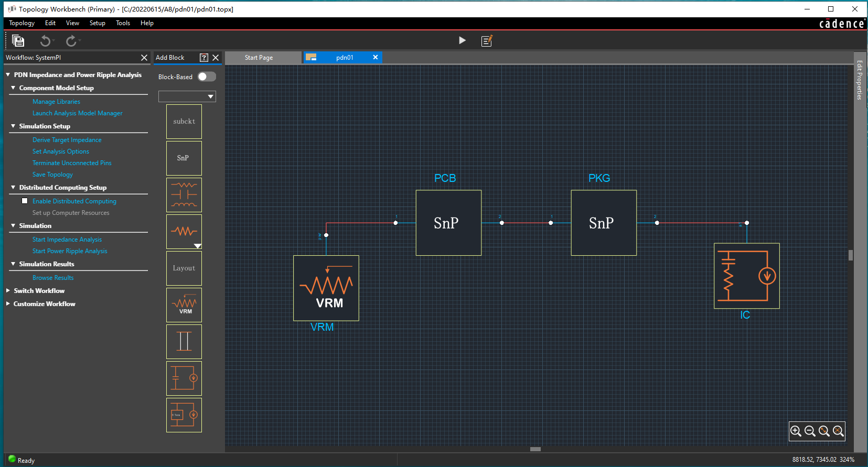The width and height of the screenshot is (868, 467).
Task: Open the Tools menu
Action: pyautogui.click(x=123, y=23)
